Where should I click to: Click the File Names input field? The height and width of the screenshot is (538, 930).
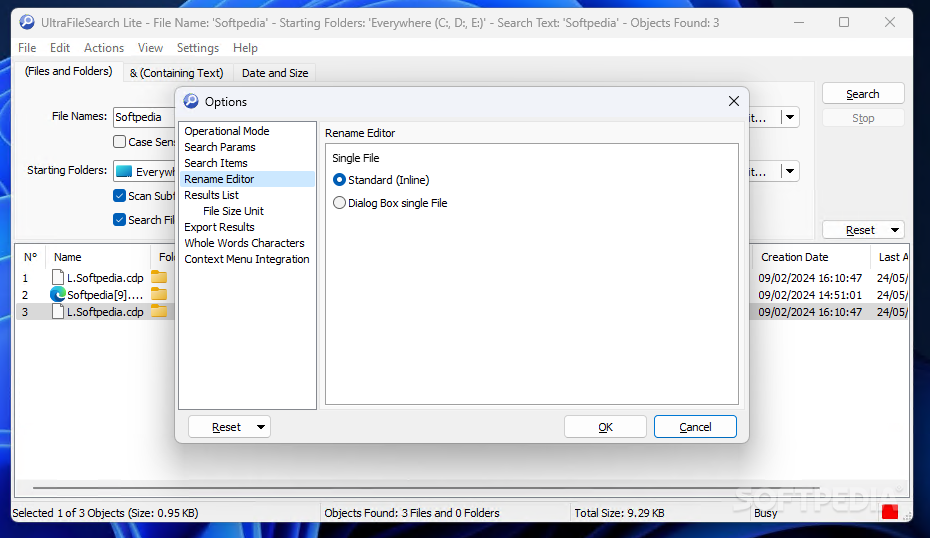[x=144, y=117]
